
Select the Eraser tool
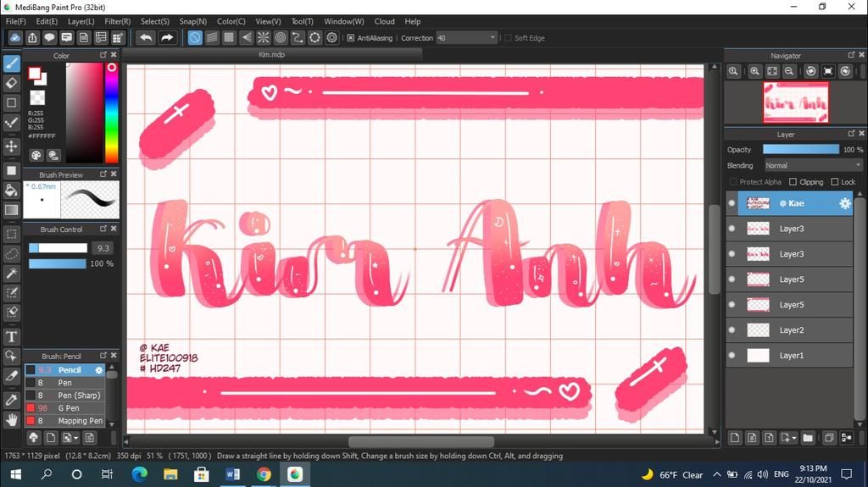[x=12, y=83]
